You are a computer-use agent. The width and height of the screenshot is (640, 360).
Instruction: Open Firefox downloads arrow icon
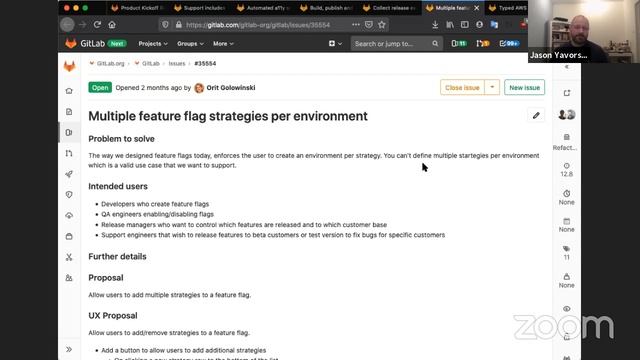(435, 24)
